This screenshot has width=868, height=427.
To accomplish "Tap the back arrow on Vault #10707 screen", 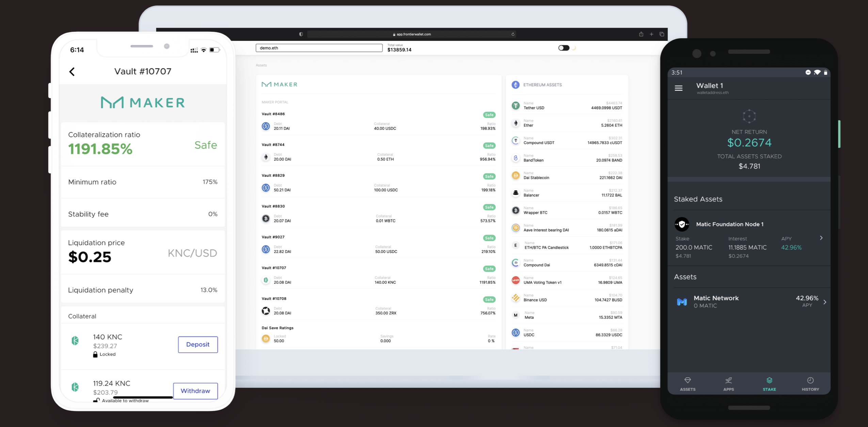I will pos(72,72).
